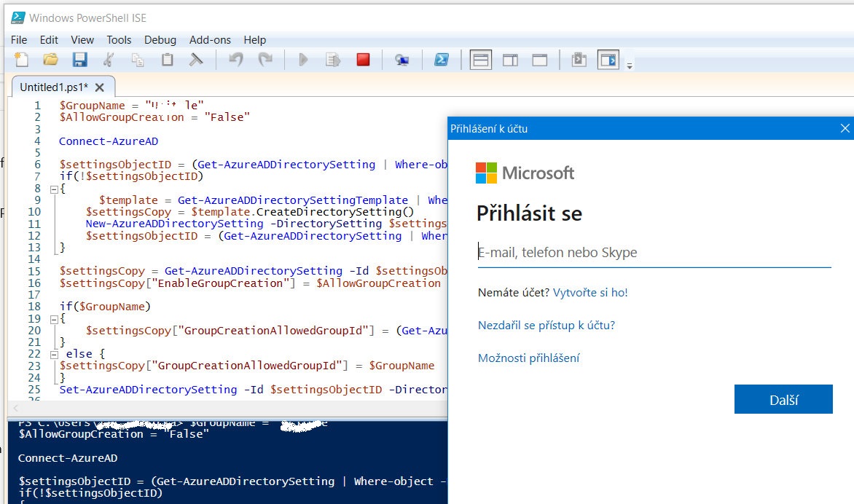
Task: Show Command window toolbar icon
Action: point(579,59)
